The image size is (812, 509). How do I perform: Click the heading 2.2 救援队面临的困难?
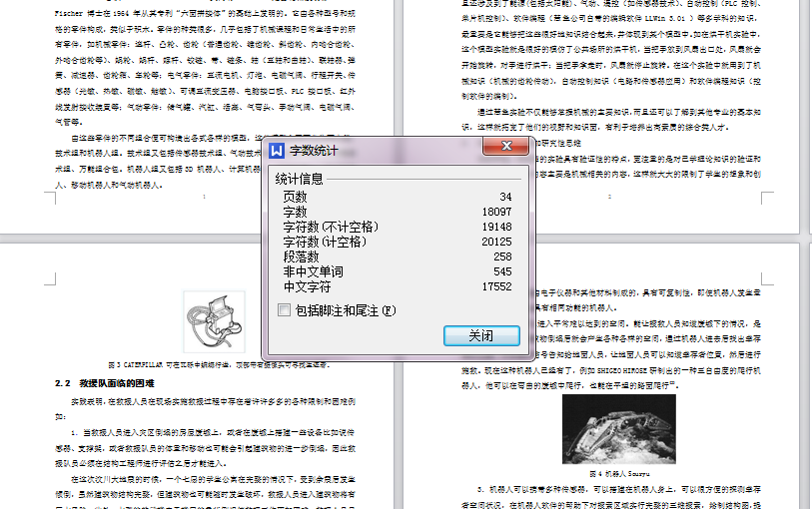point(105,383)
